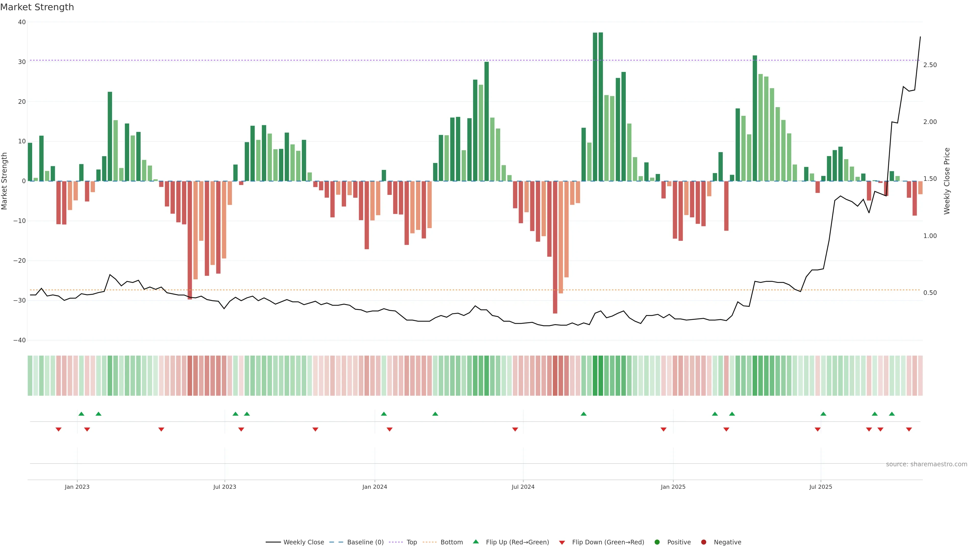Select the last red flip-down triangle marker
The image size is (980, 551).
[x=909, y=429]
